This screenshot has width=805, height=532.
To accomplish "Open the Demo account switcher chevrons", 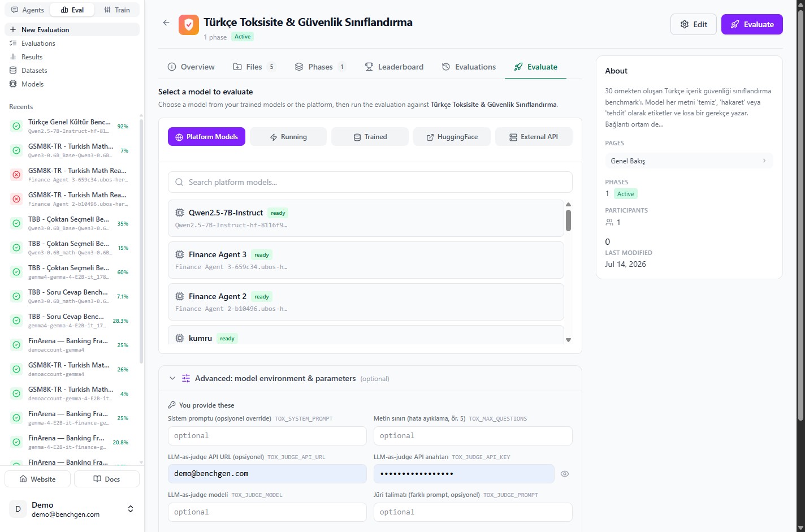I will [131, 509].
